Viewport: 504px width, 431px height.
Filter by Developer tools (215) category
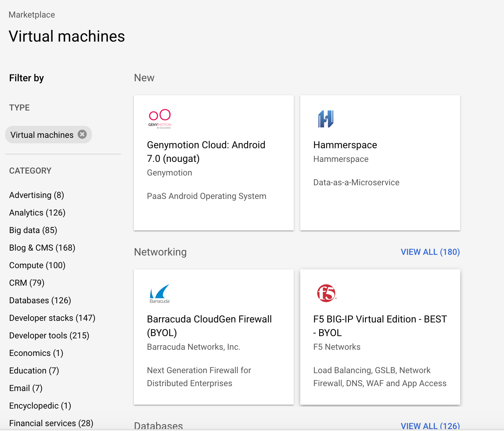(49, 335)
